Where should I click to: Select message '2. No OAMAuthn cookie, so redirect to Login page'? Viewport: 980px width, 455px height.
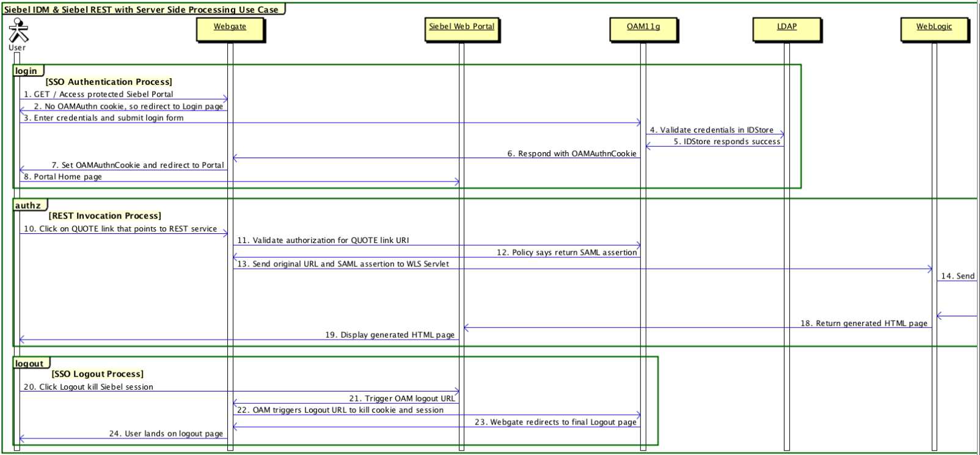128,106
